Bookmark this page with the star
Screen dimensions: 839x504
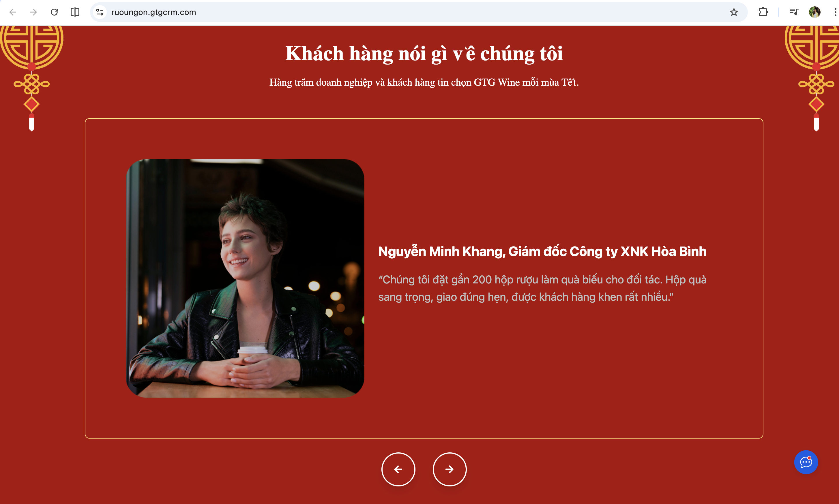pos(734,12)
